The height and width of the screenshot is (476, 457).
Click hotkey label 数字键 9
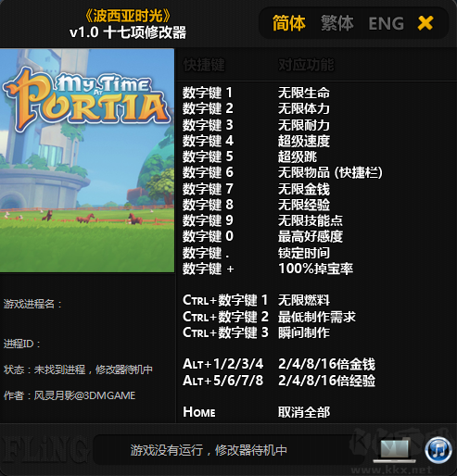[x=208, y=220]
